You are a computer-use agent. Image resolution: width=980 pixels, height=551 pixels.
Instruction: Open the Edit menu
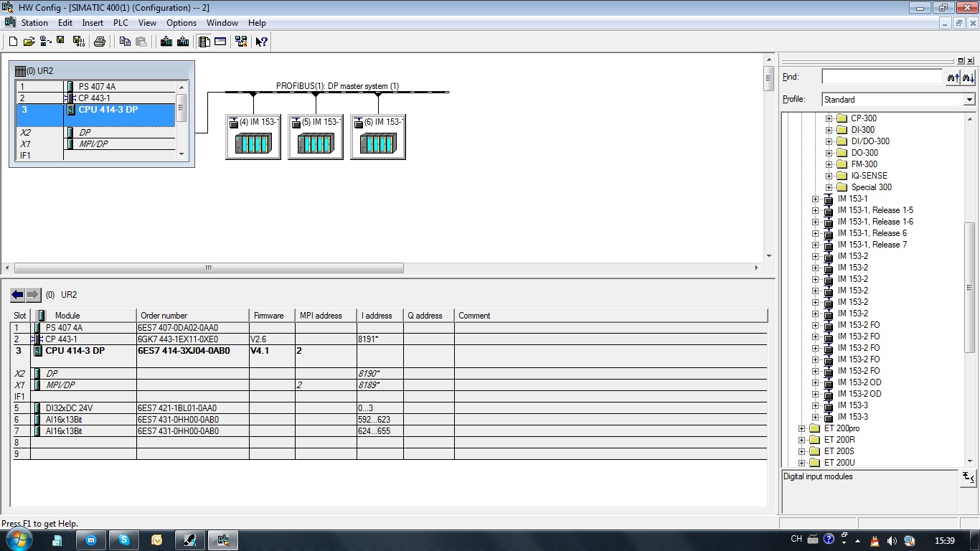pos(65,23)
